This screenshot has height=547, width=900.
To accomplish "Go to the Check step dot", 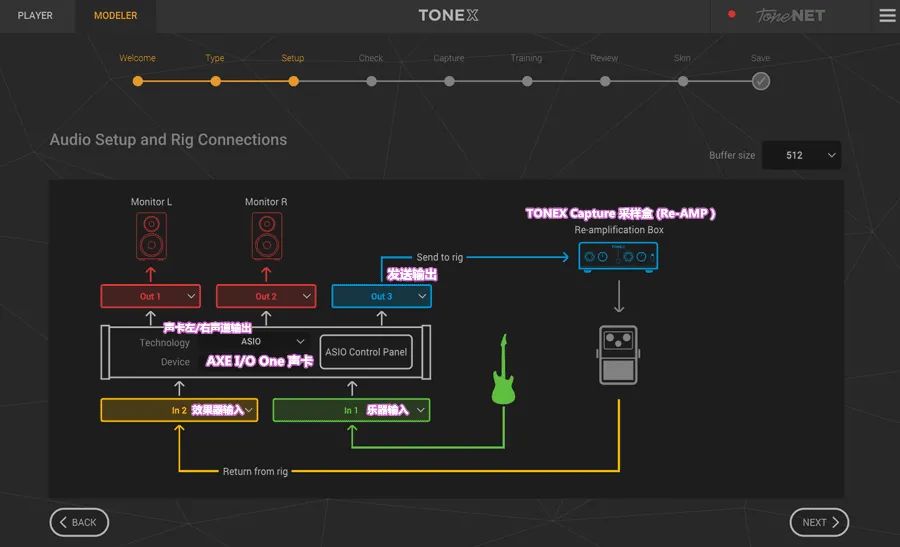I will pos(371,82).
